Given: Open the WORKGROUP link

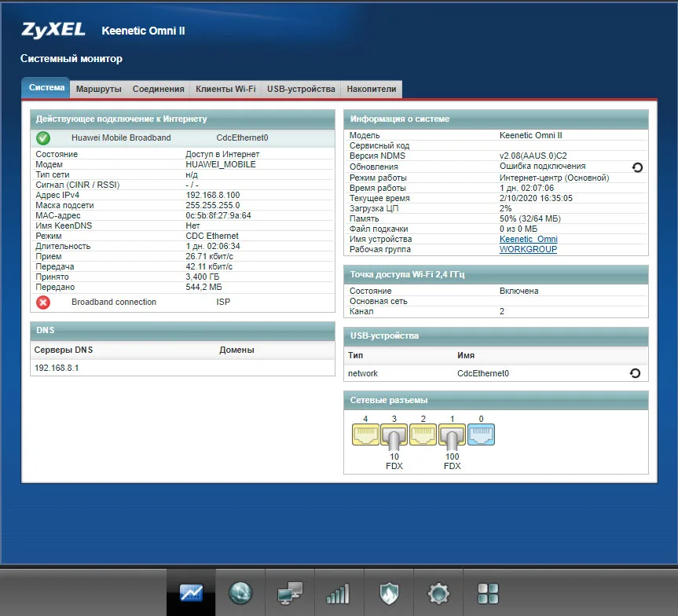Looking at the screenshot, I should coord(528,249).
